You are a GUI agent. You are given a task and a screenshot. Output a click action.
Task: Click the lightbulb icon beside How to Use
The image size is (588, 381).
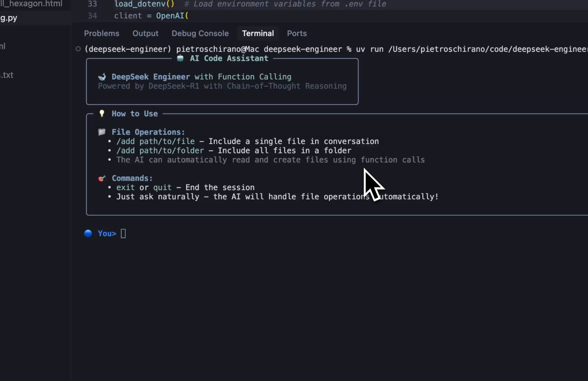click(x=102, y=113)
